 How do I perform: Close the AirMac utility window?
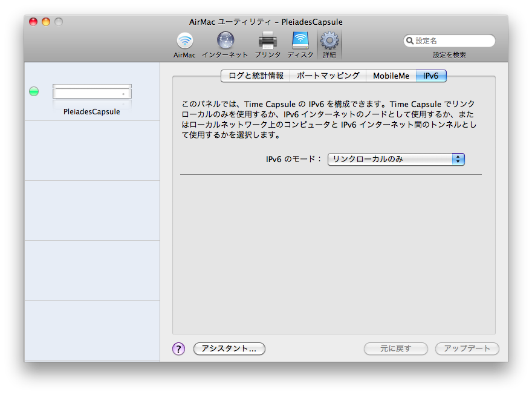click(33, 22)
